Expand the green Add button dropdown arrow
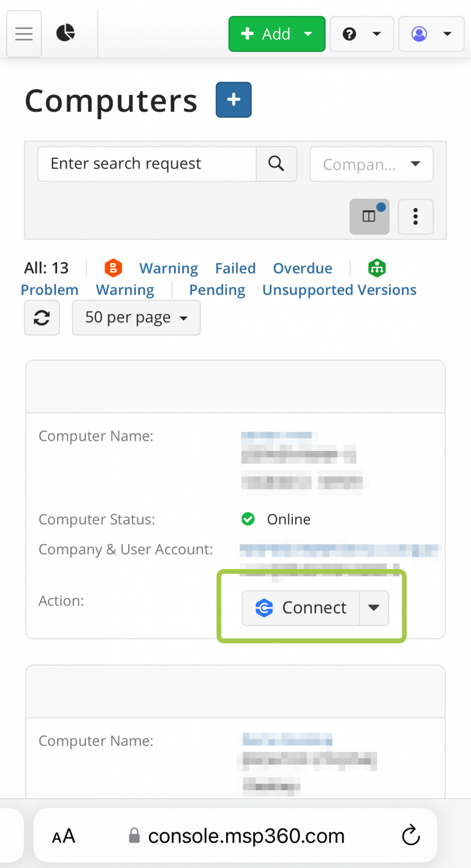Image resolution: width=471 pixels, height=868 pixels. [308, 34]
